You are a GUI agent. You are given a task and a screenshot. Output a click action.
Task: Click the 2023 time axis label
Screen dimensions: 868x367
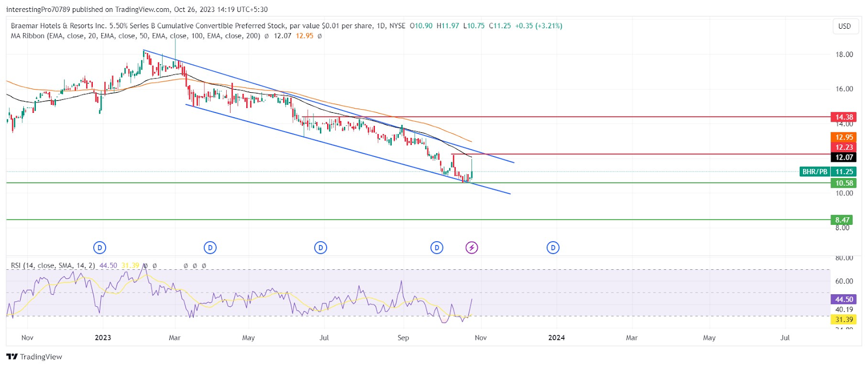[103, 338]
